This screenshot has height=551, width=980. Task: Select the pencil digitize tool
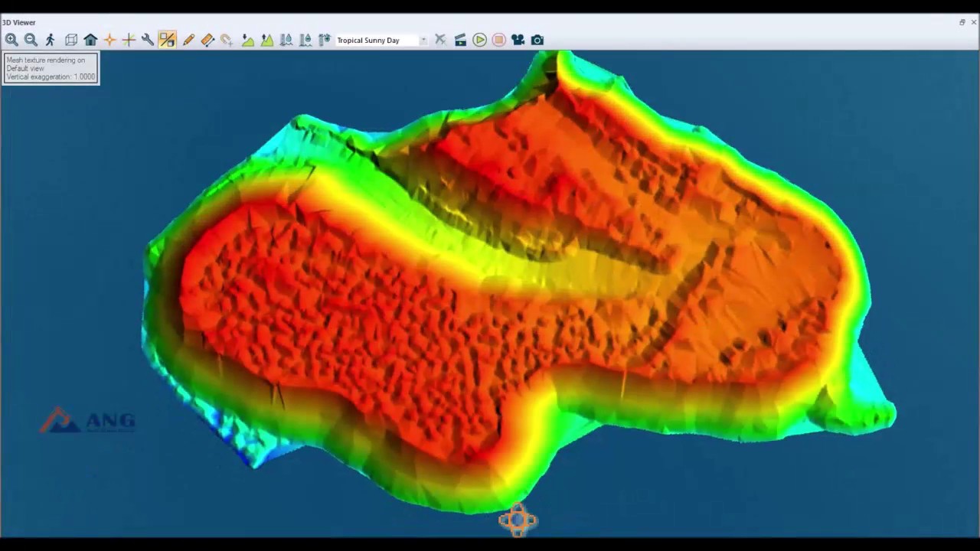coord(188,40)
